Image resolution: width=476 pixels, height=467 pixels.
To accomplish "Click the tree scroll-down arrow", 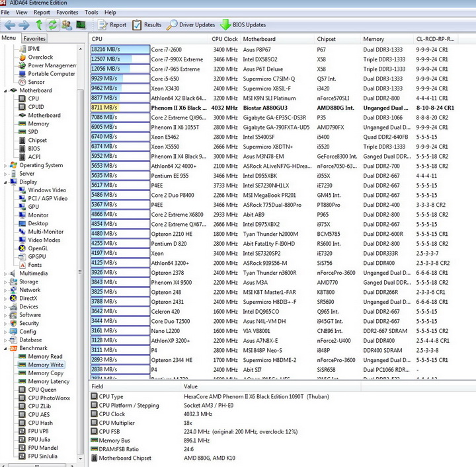I will 81,459.
